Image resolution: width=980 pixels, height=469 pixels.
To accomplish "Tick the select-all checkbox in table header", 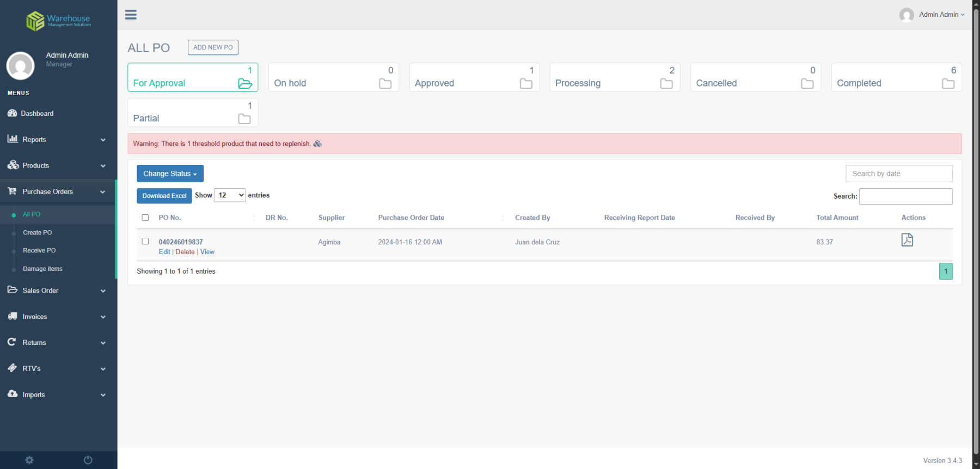I will (145, 218).
